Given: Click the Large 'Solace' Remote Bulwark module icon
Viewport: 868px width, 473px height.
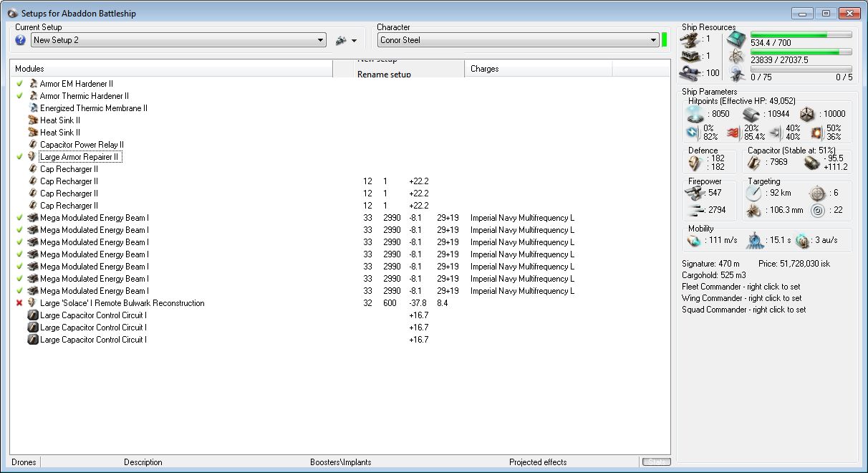Looking at the screenshot, I should [33, 303].
